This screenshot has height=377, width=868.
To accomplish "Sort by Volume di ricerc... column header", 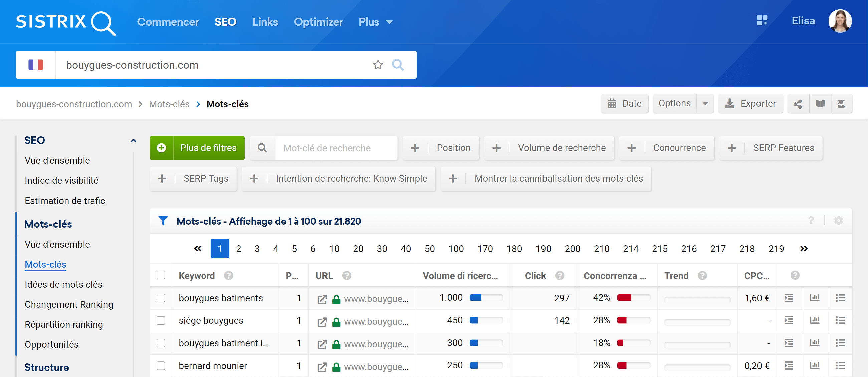I will click(x=460, y=275).
